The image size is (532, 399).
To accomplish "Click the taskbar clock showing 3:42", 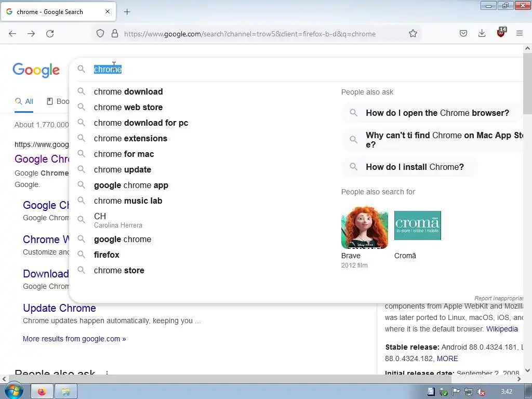I will point(507,392).
